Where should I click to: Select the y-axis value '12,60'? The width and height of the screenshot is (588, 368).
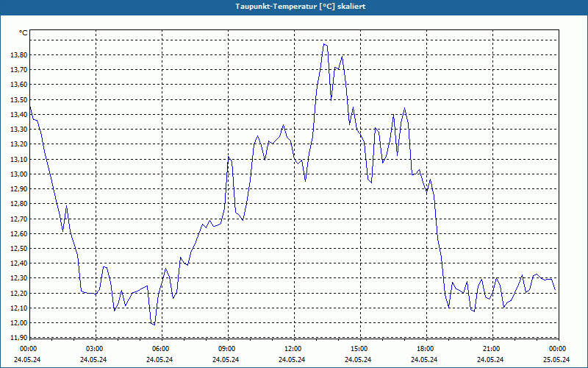pos(19,234)
